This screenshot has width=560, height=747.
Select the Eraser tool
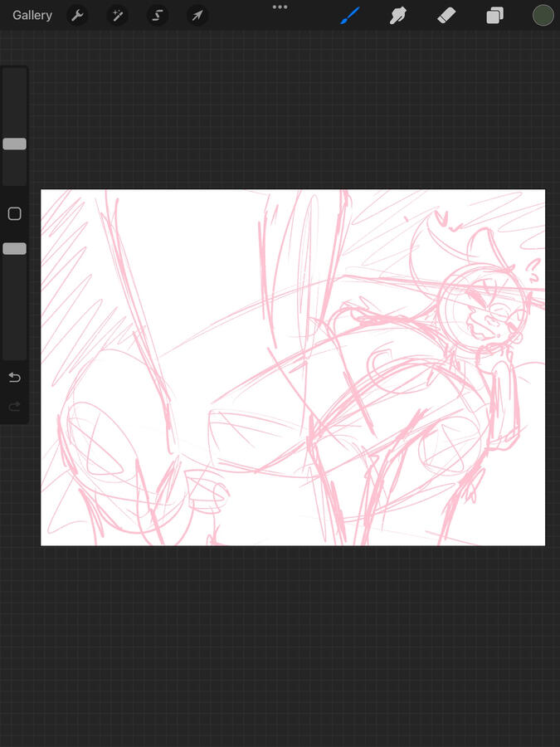point(446,16)
